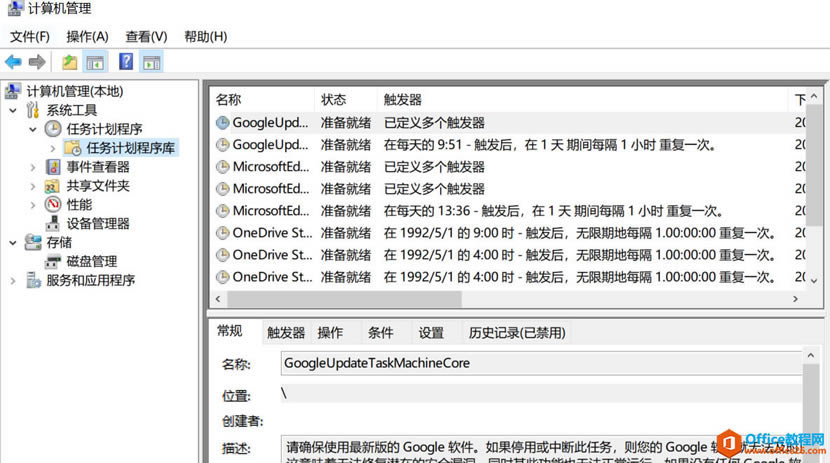
Task: Click the 存储 storage icon
Action: 33,242
